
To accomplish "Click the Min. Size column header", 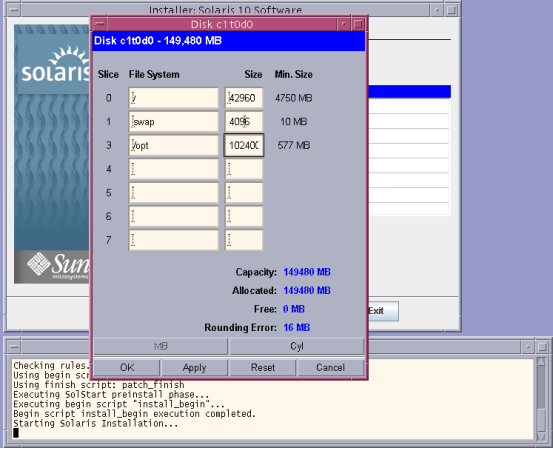I will (293, 74).
